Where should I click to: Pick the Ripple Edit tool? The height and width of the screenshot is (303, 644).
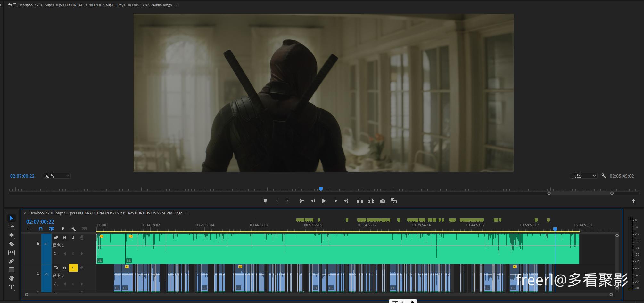click(x=12, y=235)
